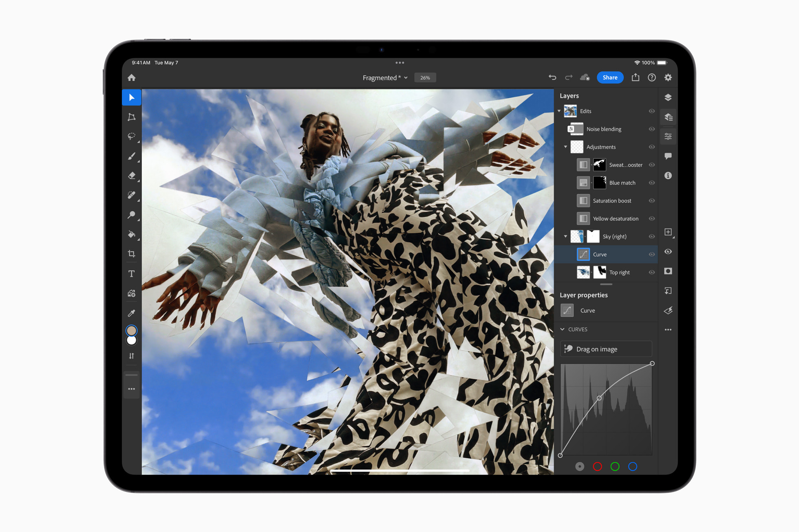
Task: Collapse the Adjustments group
Action: click(x=565, y=147)
